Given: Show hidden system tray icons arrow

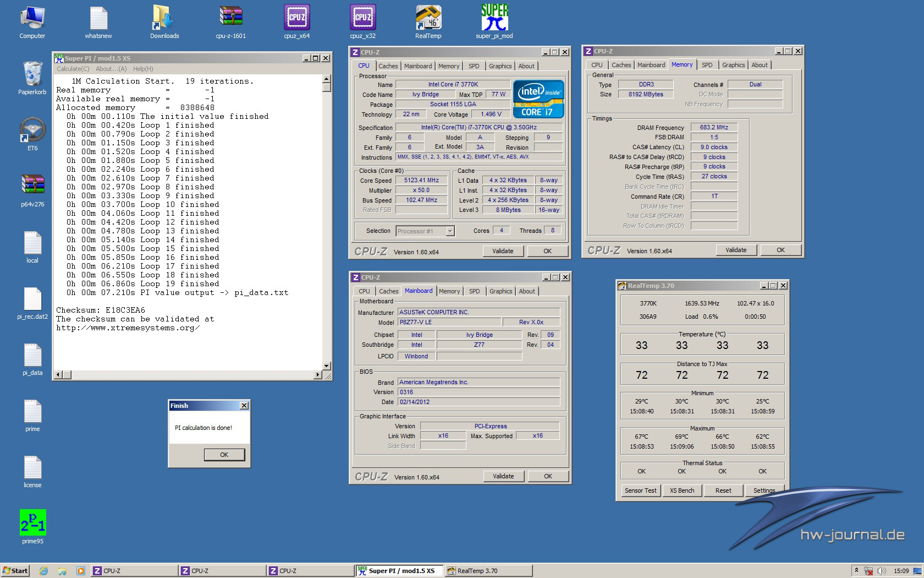Looking at the screenshot, I should tap(856, 570).
